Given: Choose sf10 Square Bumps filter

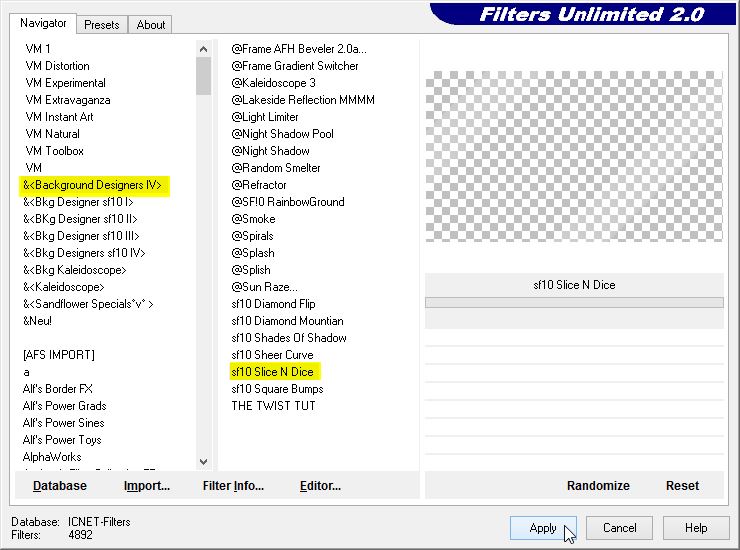Looking at the screenshot, I should click(277, 389).
